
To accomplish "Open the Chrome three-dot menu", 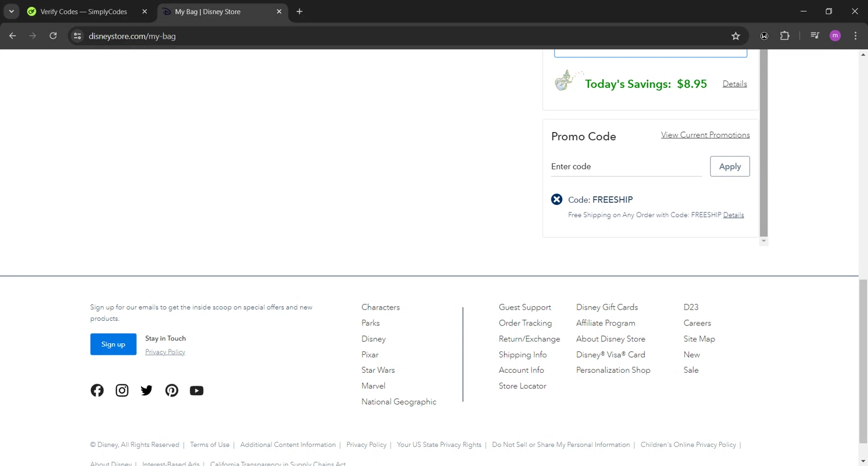I will 855,36.
